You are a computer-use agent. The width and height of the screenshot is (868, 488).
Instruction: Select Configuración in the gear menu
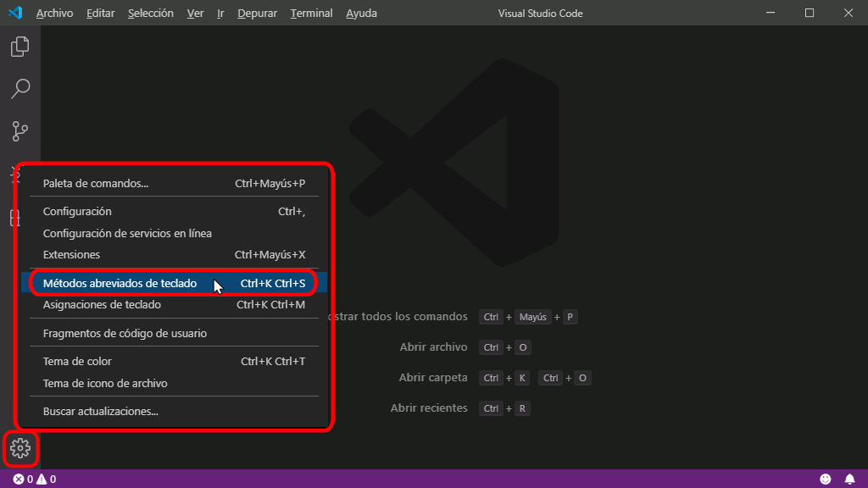pyautogui.click(x=174, y=211)
